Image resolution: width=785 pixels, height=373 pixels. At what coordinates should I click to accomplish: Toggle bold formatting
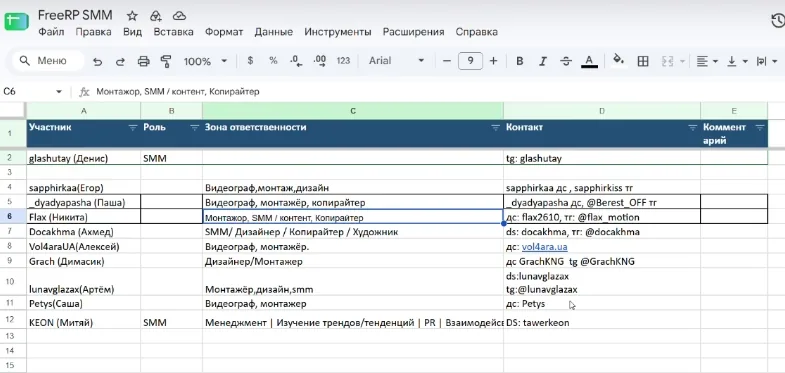pos(520,61)
